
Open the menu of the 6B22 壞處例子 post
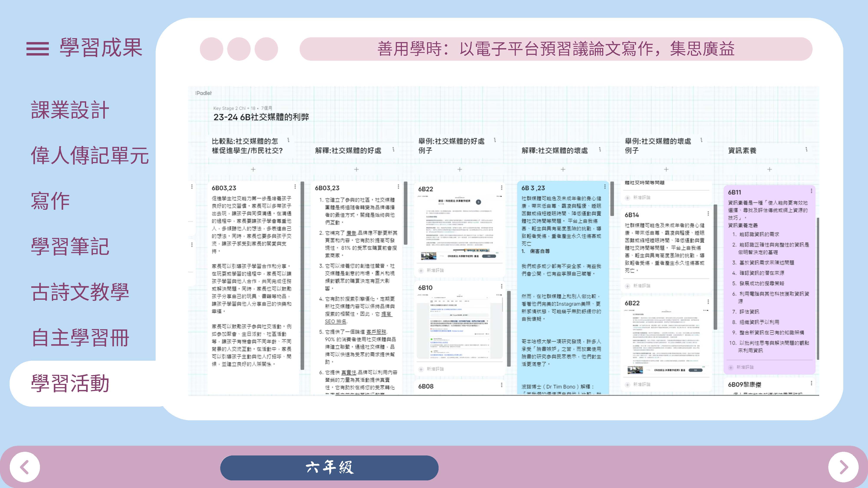click(708, 302)
